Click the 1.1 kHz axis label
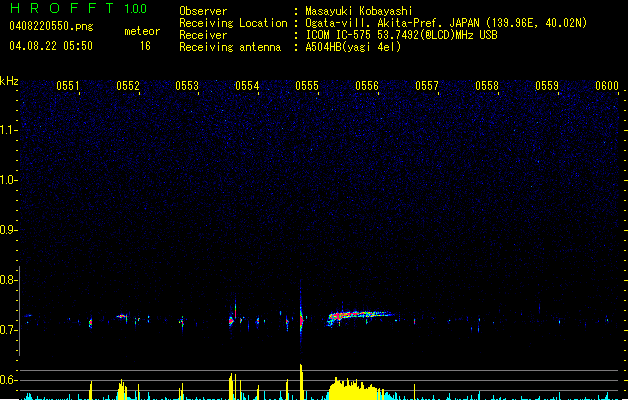The width and height of the screenshot is (629, 400). pyautogui.click(x=8, y=130)
